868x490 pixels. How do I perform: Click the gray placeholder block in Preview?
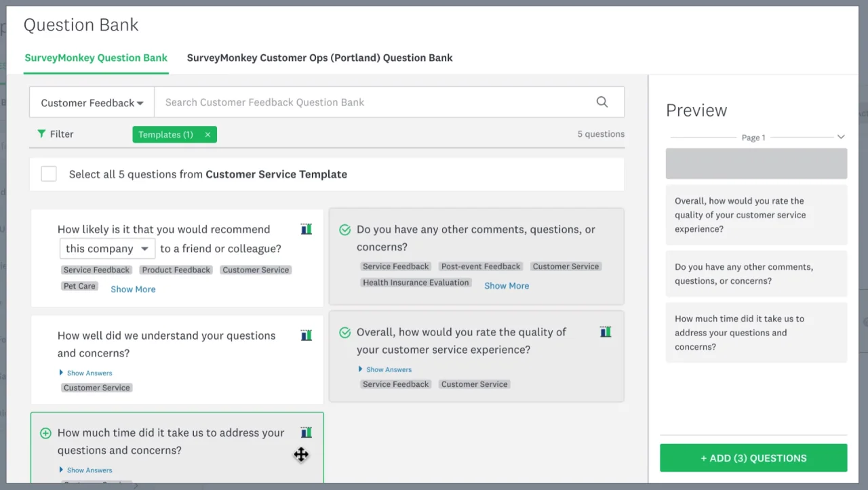756,163
